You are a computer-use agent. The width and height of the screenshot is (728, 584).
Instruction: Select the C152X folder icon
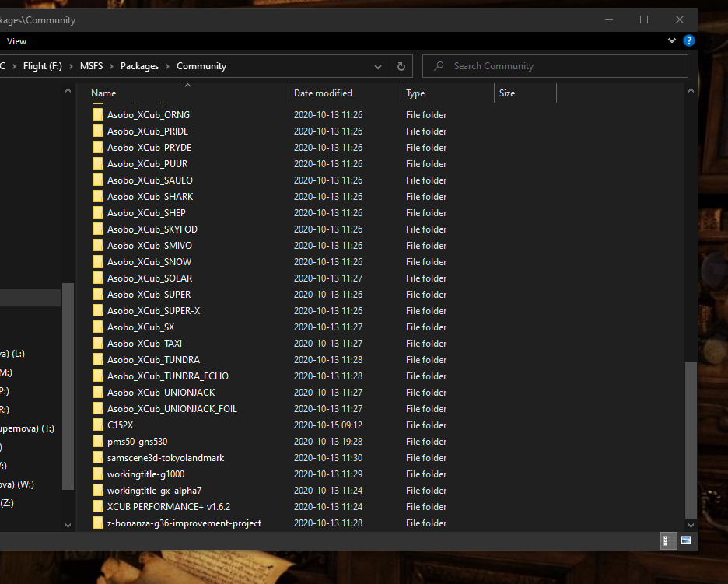tap(98, 425)
